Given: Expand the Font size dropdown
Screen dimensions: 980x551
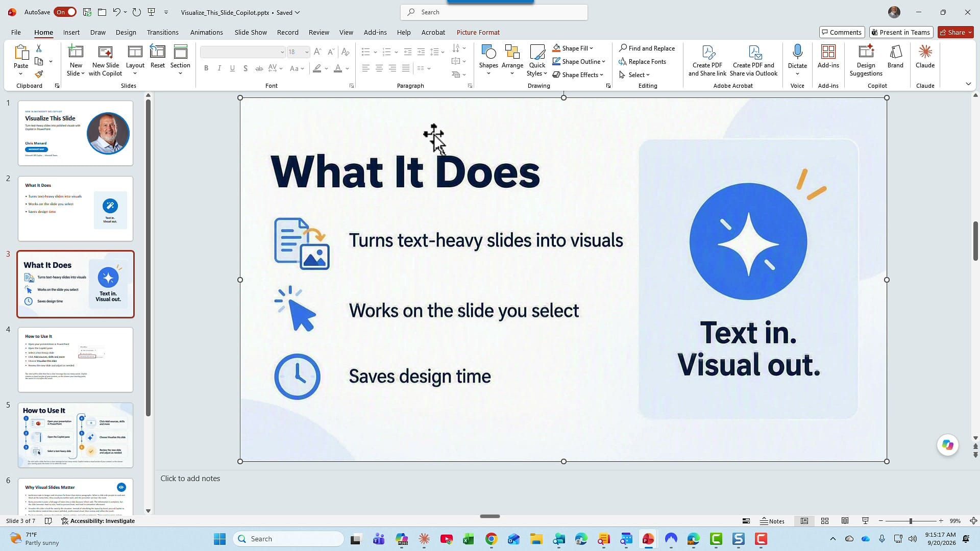Looking at the screenshot, I should (307, 52).
